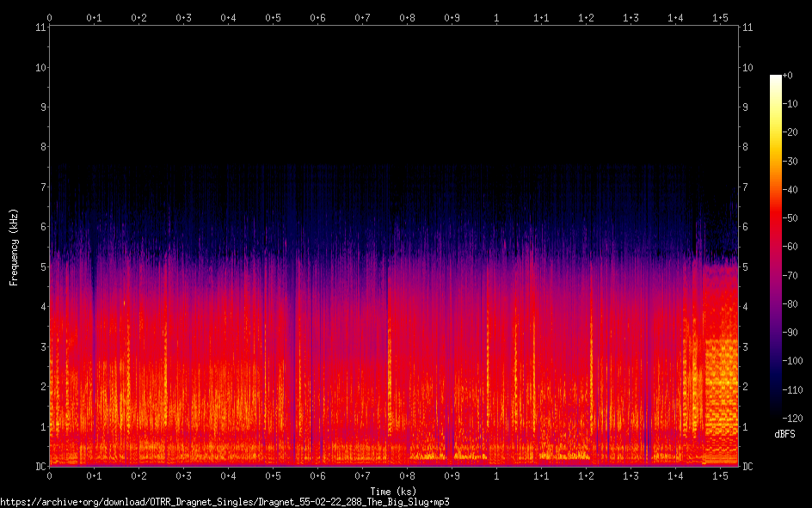Screen dimensions: 812x508
Task: Click the archive.org URL at the bottom
Action: (225, 501)
